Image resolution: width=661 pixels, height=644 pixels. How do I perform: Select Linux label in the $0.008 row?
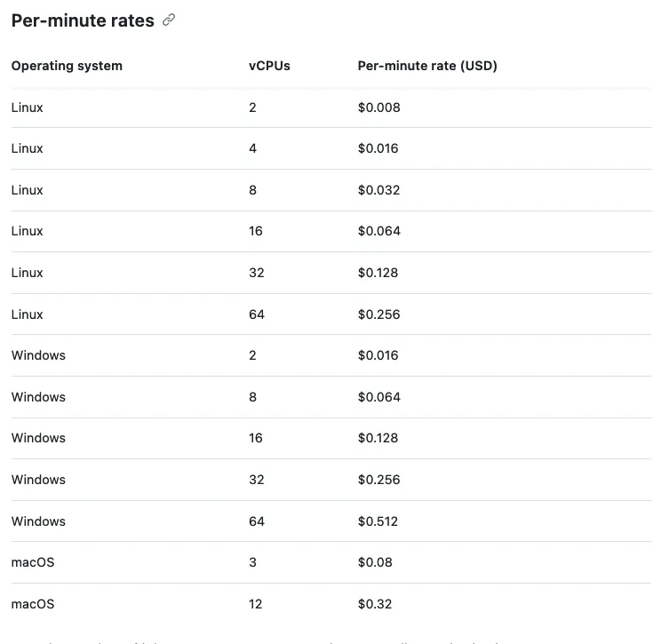(x=28, y=107)
